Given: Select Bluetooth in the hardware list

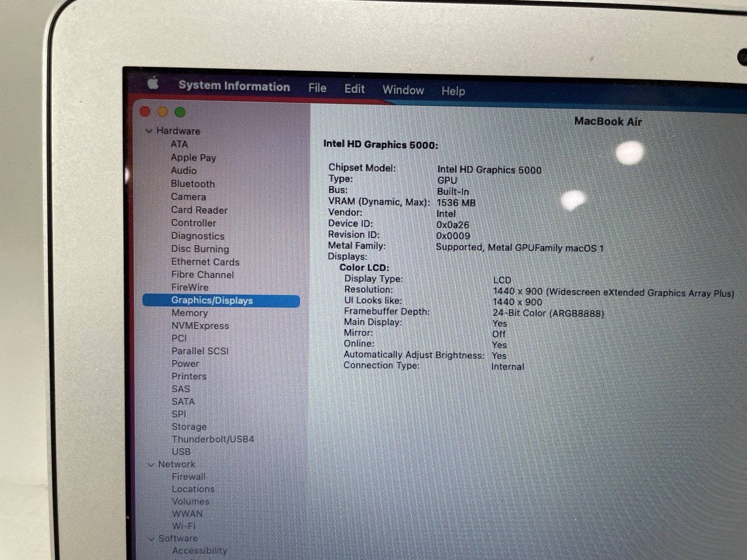Looking at the screenshot, I should coord(192,184).
